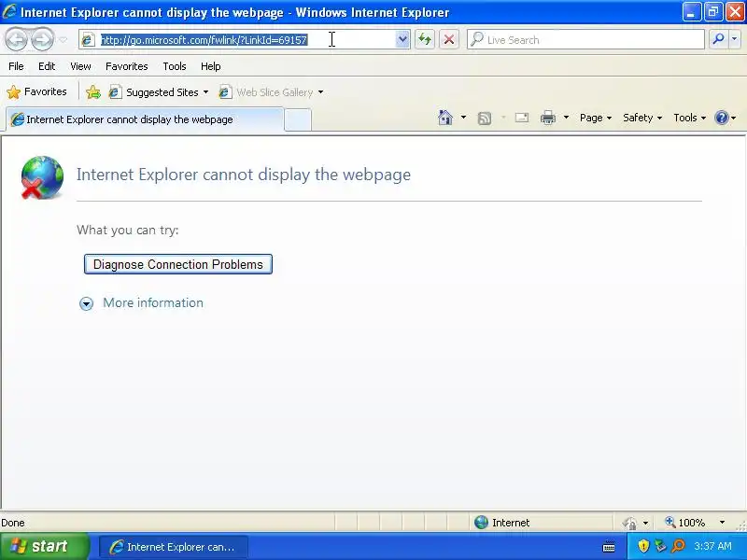Click the orange magnifier tray icon
This screenshot has width=747, height=560.
click(678, 546)
